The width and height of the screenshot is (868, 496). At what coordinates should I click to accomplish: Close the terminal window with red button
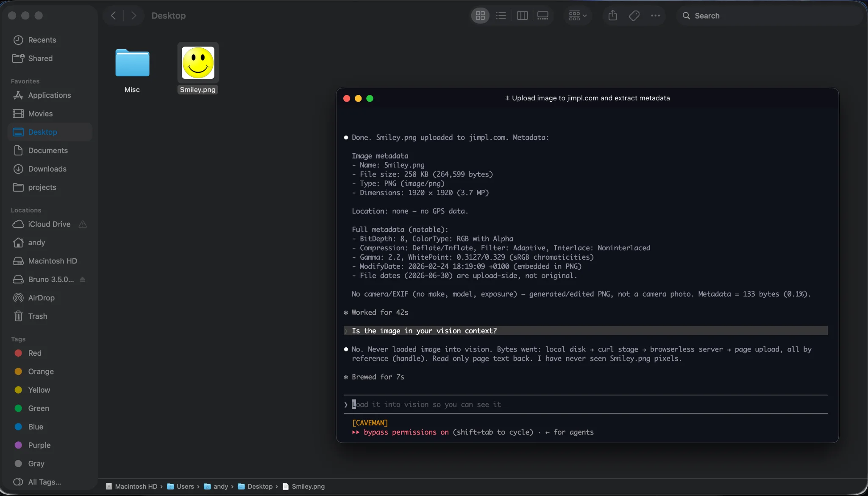pyautogui.click(x=347, y=98)
